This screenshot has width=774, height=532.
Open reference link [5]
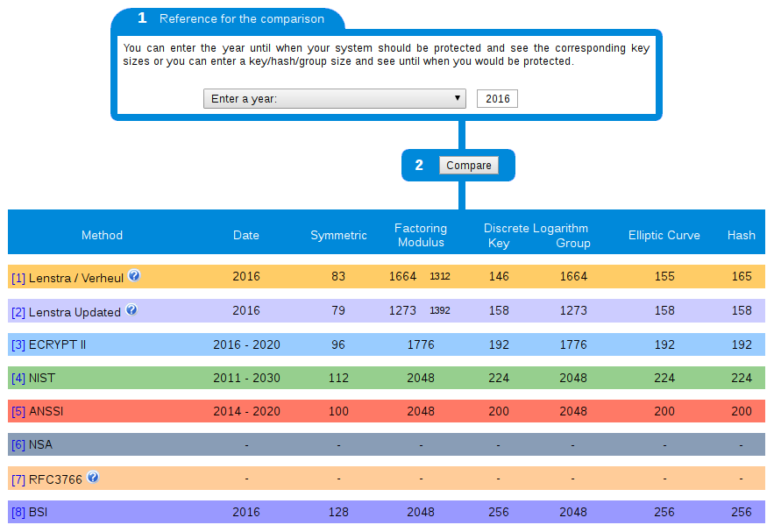[x=18, y=412]
